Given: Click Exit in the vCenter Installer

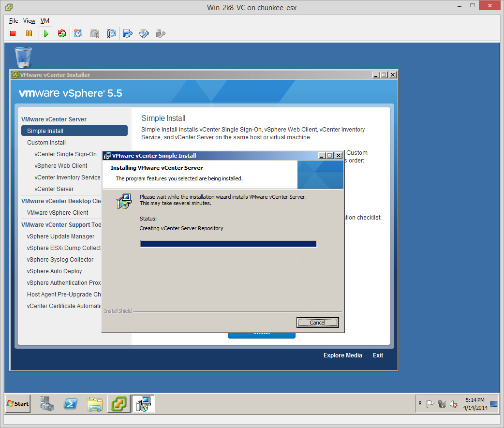Looking at the screenshot, I should [378, 355].
